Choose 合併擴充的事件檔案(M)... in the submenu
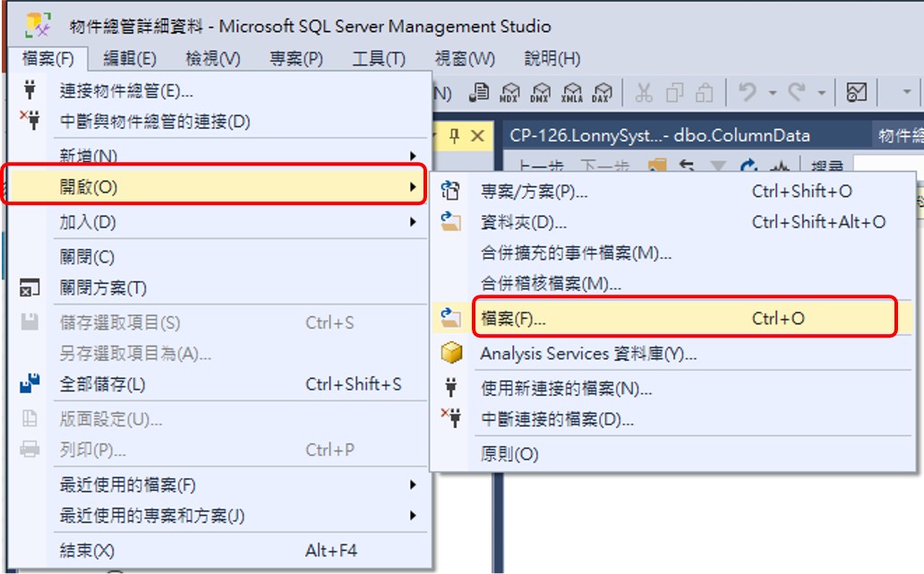 tap(673, 253)
